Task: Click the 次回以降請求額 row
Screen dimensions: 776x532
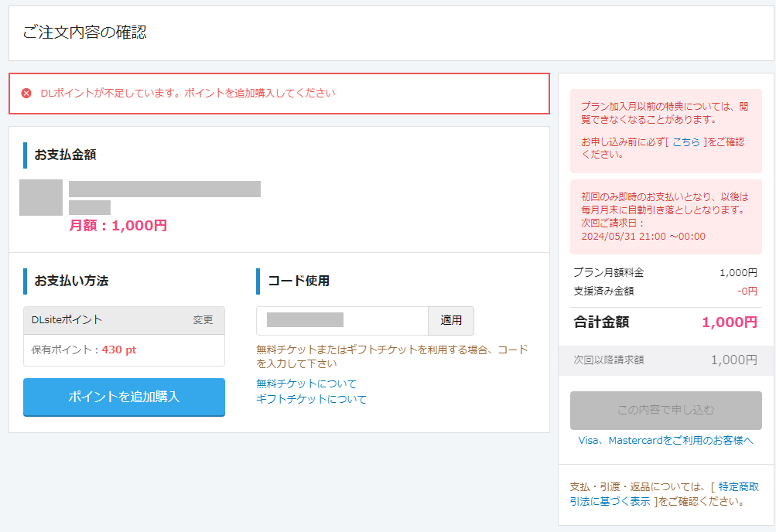Action: [665, 360]
